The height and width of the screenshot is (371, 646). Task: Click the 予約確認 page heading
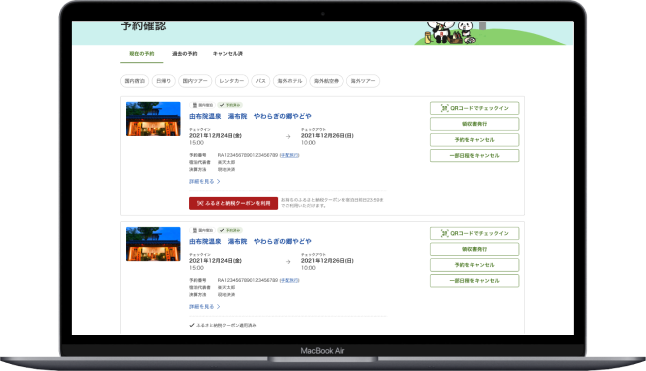click(x=143, y=26)
